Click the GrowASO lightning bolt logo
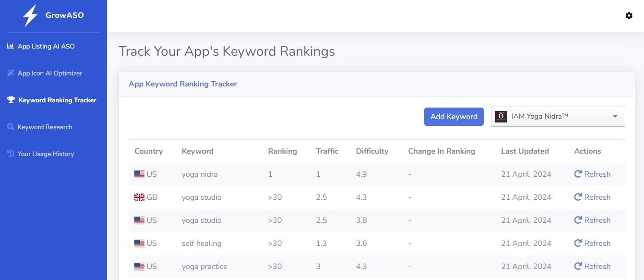The height and width of the screenshot is (280, 644). click(x=30, y=15)
